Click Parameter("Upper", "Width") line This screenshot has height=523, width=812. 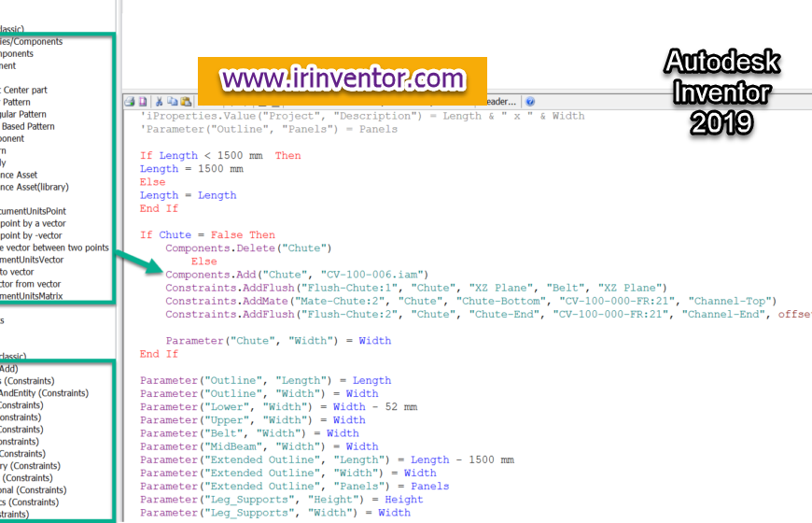pyautogui.click(x=253, y=420)
